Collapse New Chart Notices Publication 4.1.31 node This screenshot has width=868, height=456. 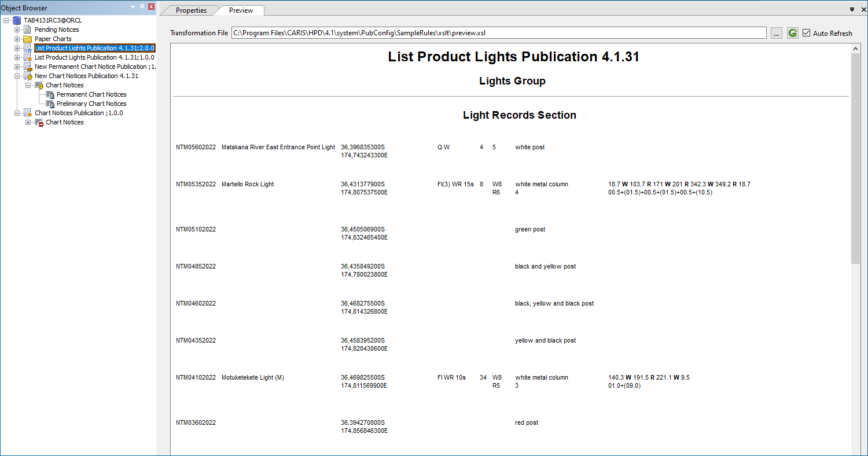tap(17, 76)
